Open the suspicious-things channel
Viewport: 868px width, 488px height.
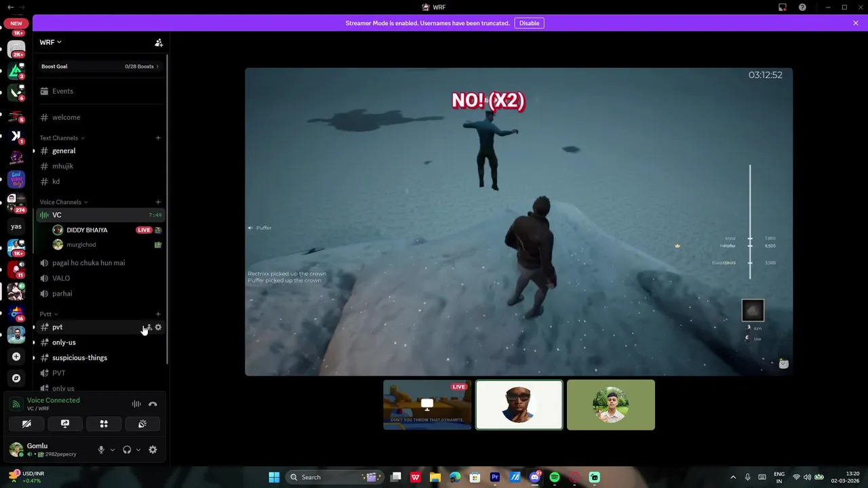100,358
